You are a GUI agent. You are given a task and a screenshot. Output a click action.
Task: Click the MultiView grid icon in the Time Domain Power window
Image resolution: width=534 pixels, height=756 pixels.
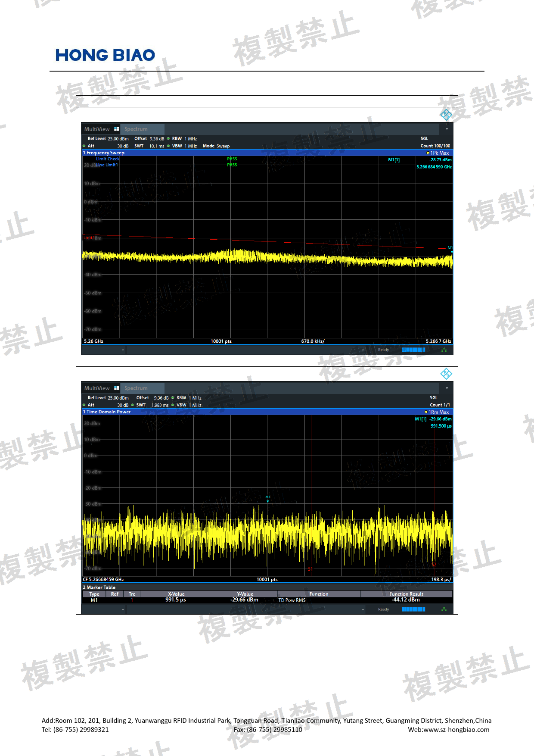(x=116, y=388)
